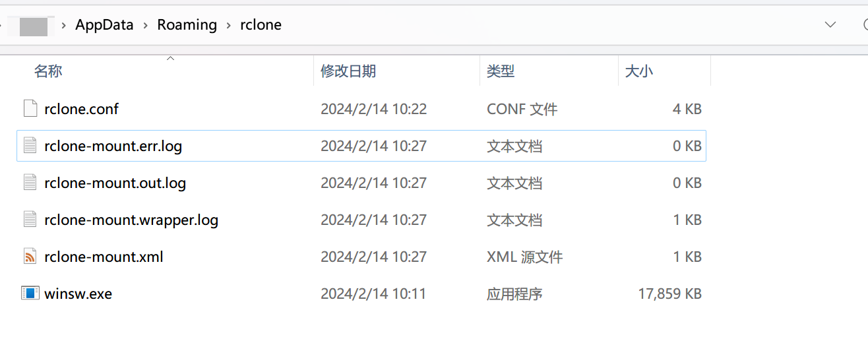This screenshot has width=868, height=343.
Task: Click the rclone-mount.err.log file icon
Action: (x=30, y=146)
